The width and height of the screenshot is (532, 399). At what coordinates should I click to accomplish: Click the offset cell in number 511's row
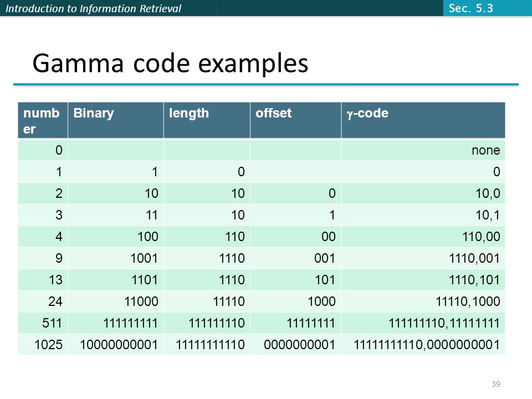pos(295,323)
